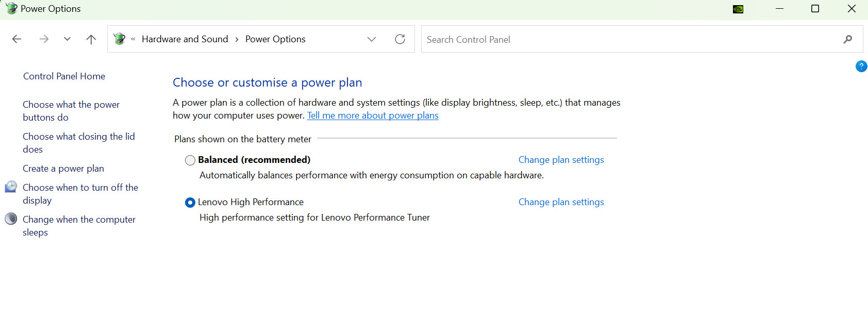The width and height of the screenshot is (868, 318).
Task: Click the sleep moon icon in sidebar
Action: [11, 219]
